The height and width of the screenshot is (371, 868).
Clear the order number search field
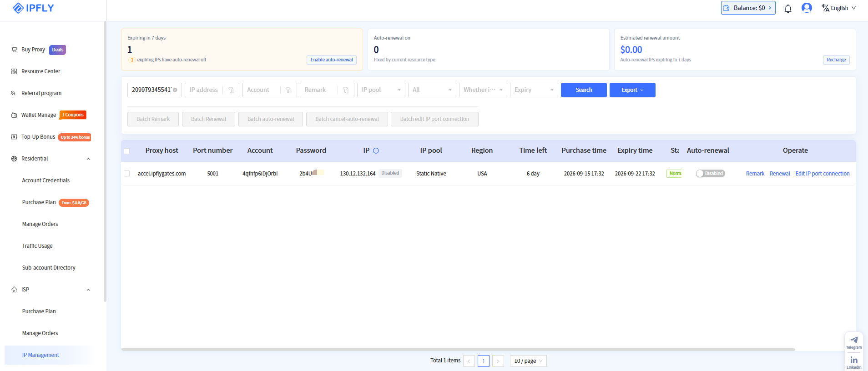pyautogui.click(x=175, y=90)
